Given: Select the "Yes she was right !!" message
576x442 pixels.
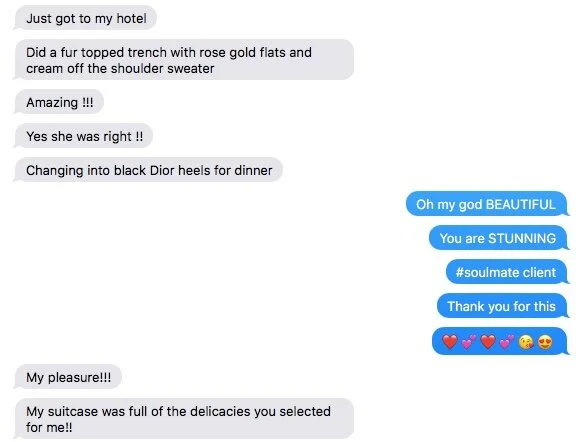Looking at the screenshot, I should [x=83, y=136].
